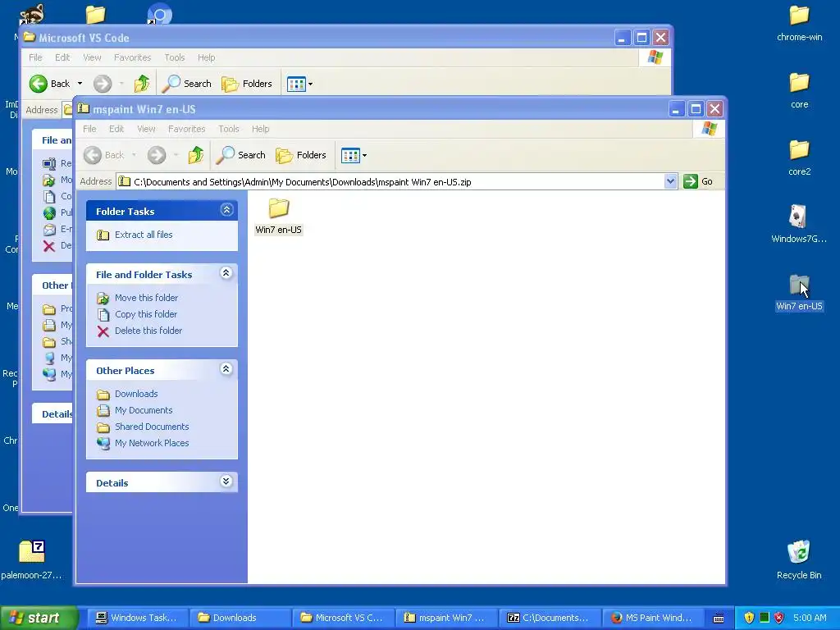840x630 pixels.
Task: Collapse the Other Places panel
Action: coord(226,369)
